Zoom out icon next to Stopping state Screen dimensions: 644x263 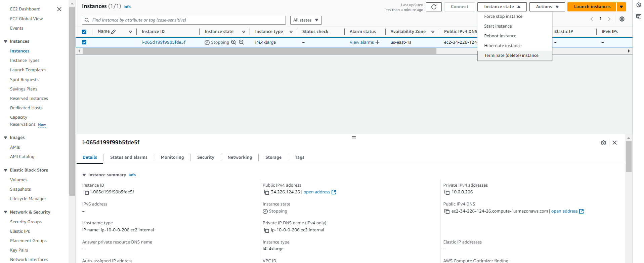pyautogui.click(x=241, y=42)
